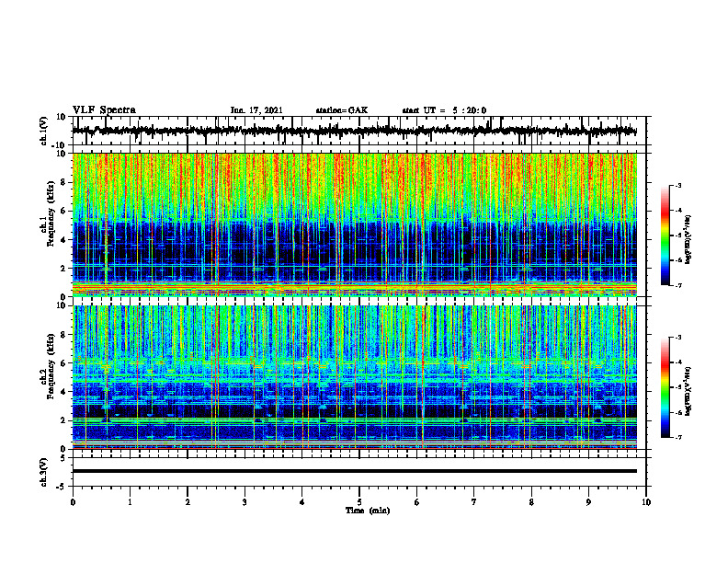Click the "ch.3(V)" axis label
Image resolution: width=728 pixels, height=563 pixels.
tap(44, 473)
